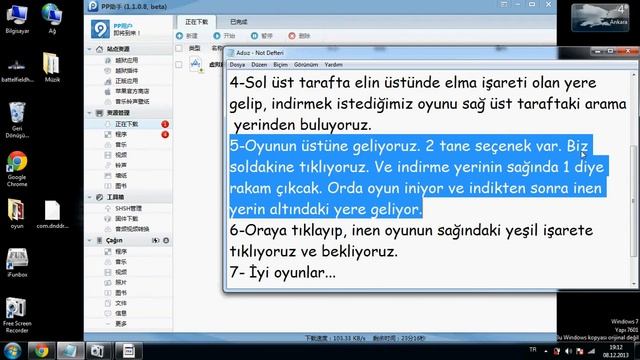This screenshot has height=360, width=640.
Task: Open 文件 under the Çağın device
Action: [121, 303]
